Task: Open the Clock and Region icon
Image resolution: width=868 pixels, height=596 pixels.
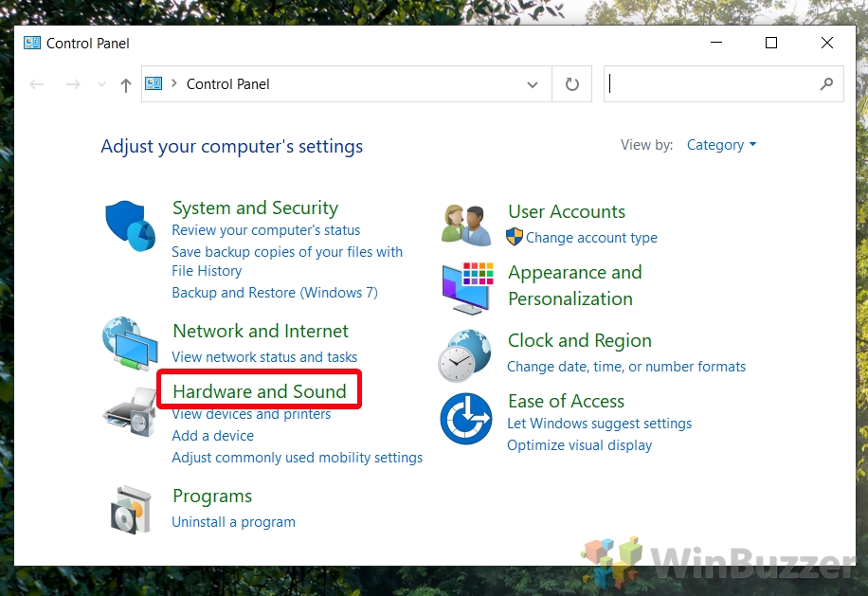Action: (465, 355)
